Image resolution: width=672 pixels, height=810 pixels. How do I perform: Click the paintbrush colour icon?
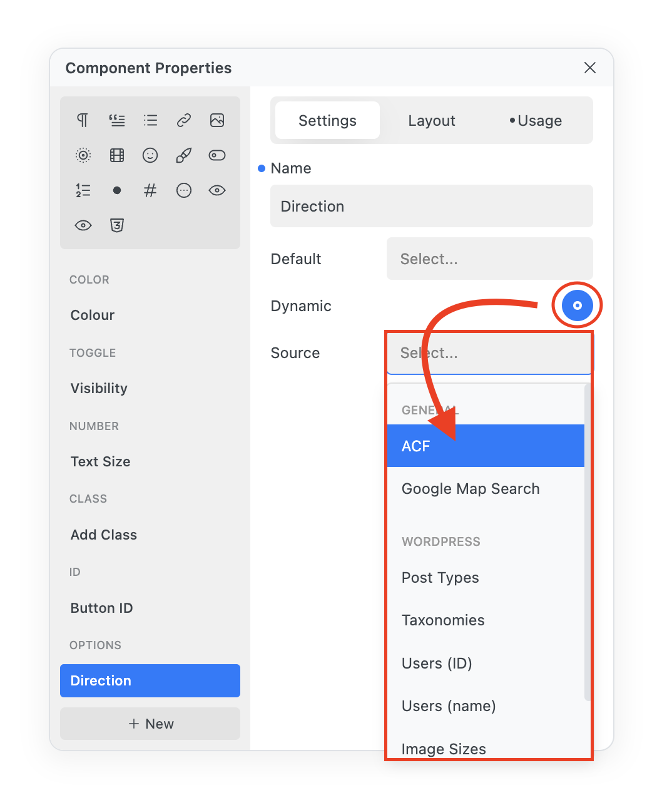click(183, 155)
